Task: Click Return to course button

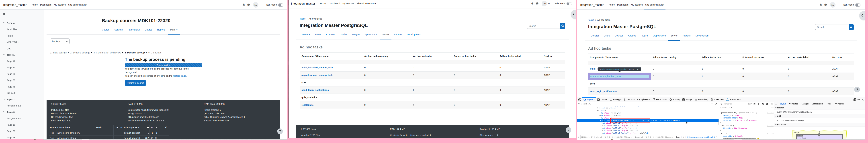Action: [135, 83]
